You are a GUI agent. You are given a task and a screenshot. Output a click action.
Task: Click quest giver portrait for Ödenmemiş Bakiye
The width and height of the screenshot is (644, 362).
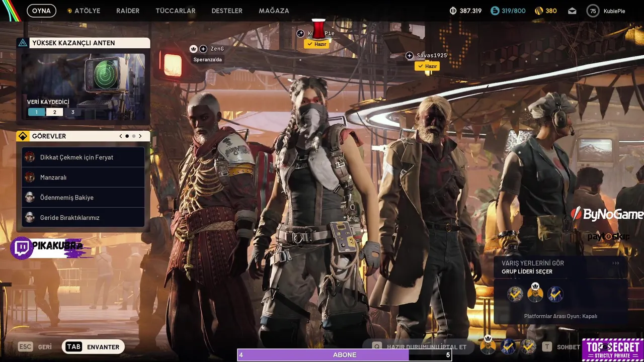30,198
